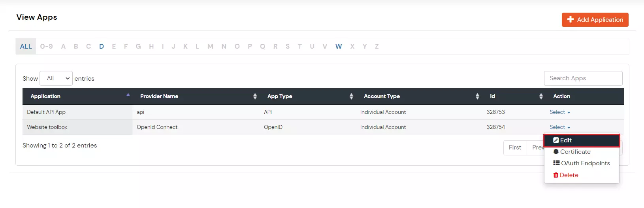Click the OpenId Connect provider cell

click(196, 127)
